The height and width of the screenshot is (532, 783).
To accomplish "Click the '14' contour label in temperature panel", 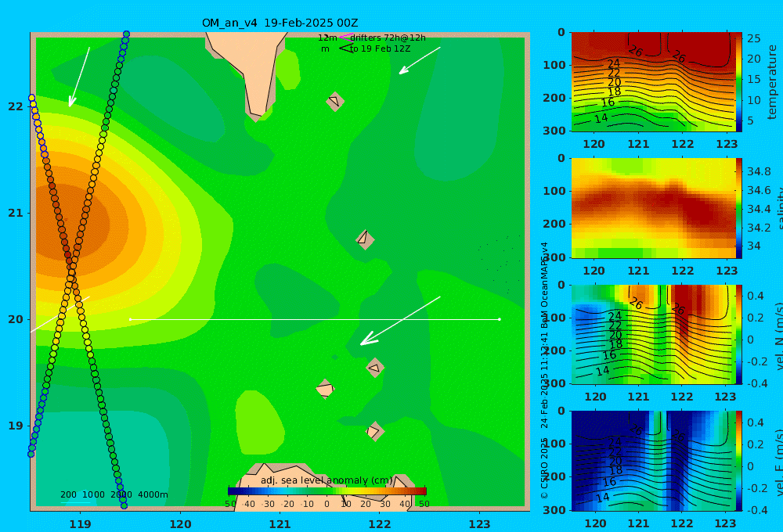I will (601, 118).
